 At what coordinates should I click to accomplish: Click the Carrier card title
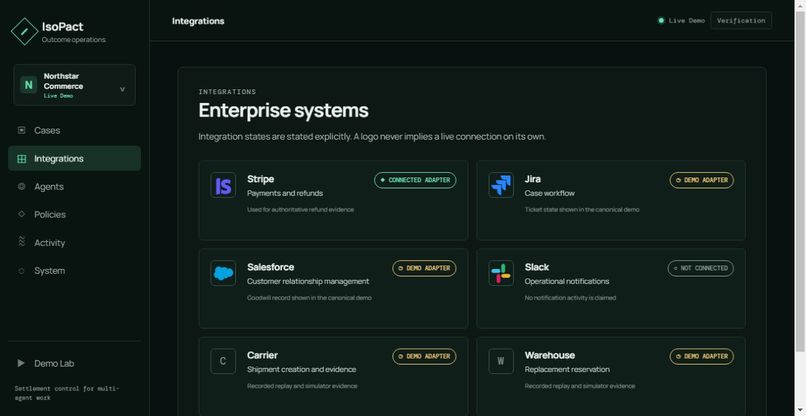tap(262, 355)
